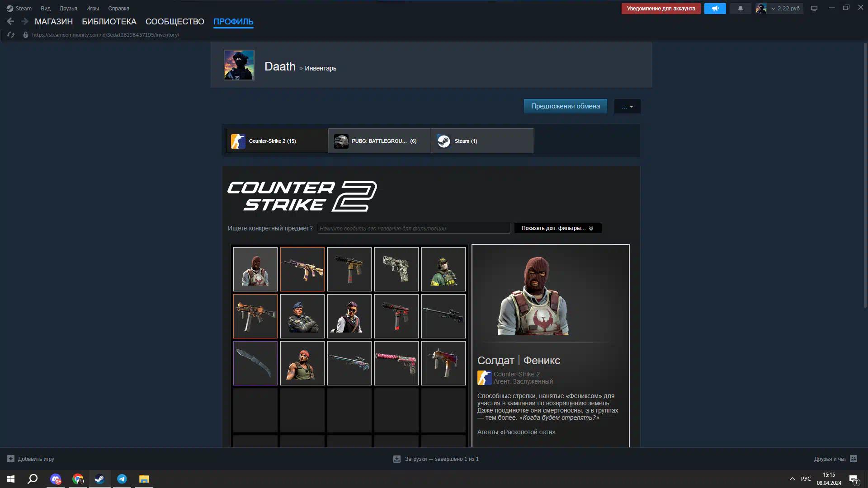
Task: Open the Вид menu
Action: tap(46, 9)
